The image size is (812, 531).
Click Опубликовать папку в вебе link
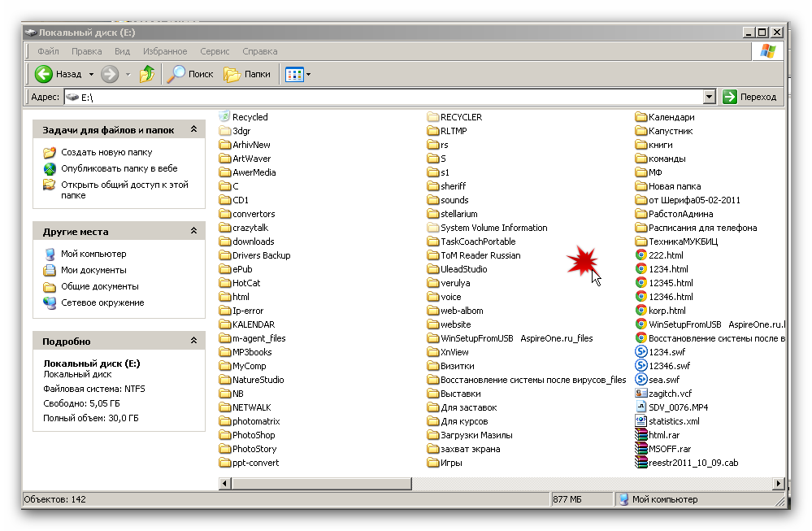point(119,168)
